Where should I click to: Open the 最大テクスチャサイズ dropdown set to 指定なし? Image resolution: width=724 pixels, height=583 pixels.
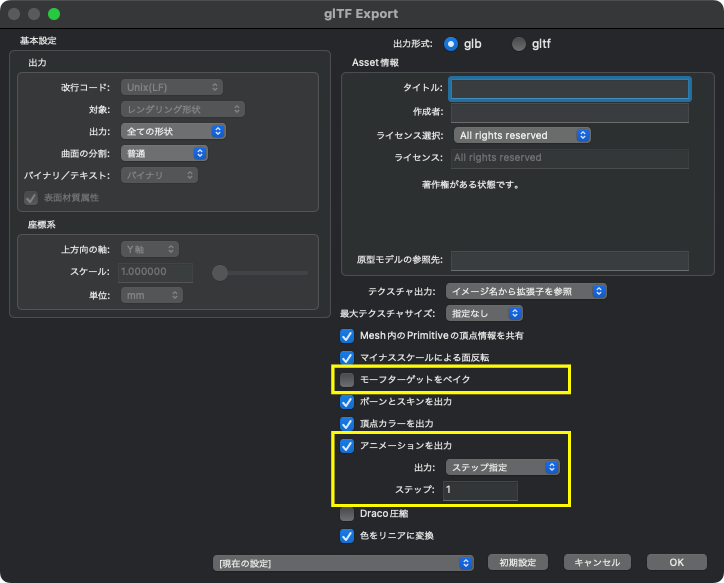[484, 313]
